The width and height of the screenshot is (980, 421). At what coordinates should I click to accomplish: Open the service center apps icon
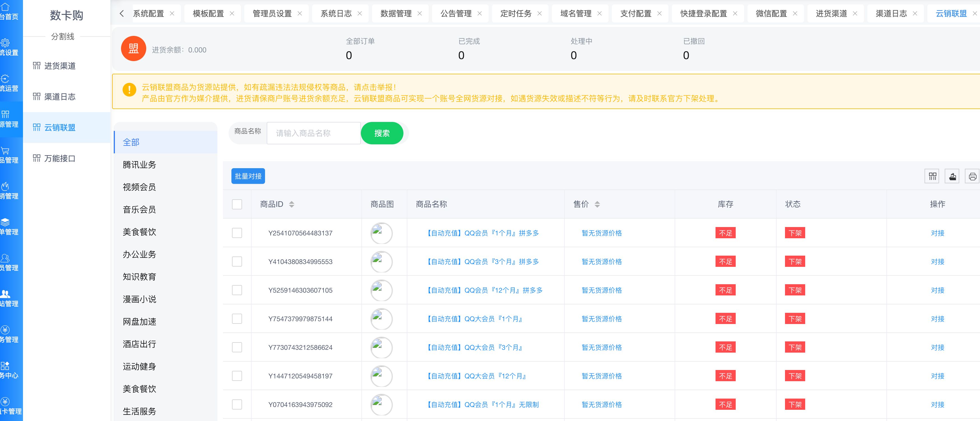pyautogui.click(x=5, y=366)
